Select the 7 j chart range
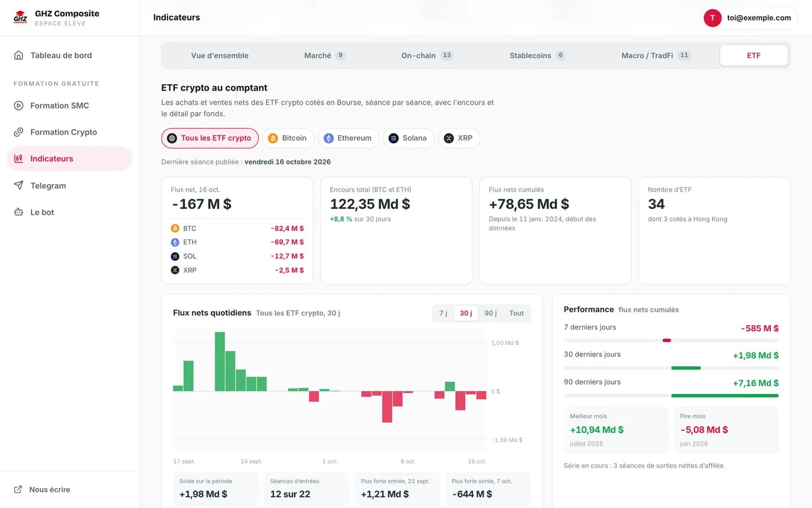 [x=443, y=313]
